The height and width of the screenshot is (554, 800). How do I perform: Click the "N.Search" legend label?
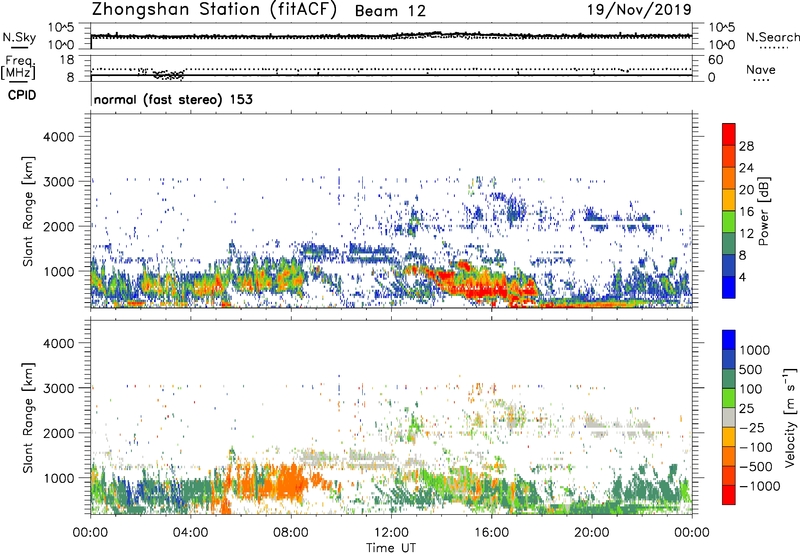click(772, 37)
